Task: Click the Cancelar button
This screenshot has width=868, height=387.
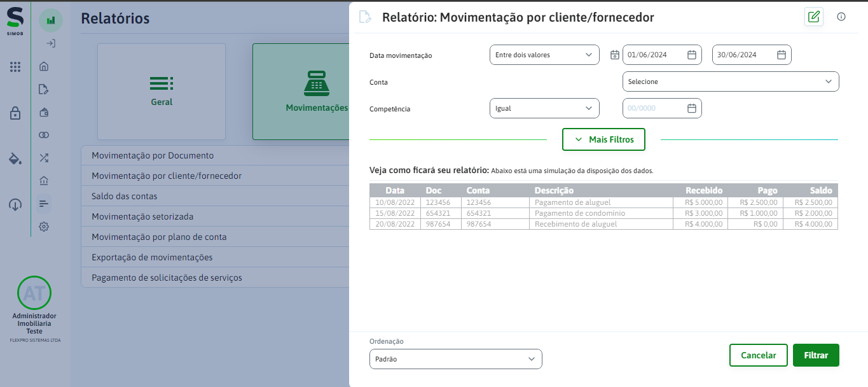Action: (759, 355)
